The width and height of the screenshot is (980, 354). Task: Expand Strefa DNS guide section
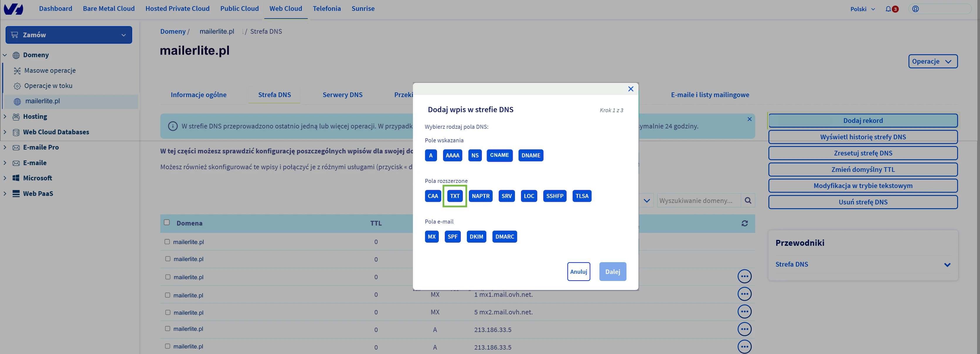click(x=947, y=265)
